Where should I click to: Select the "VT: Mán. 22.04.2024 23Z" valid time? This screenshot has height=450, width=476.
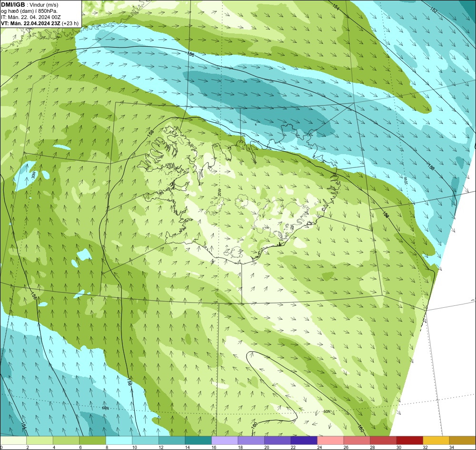point(30,23)
